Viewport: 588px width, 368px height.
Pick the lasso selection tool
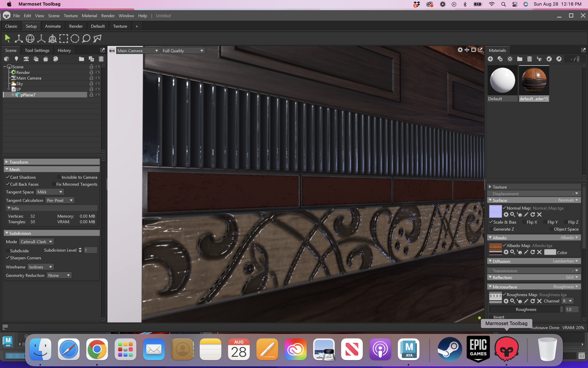(86, 38)
